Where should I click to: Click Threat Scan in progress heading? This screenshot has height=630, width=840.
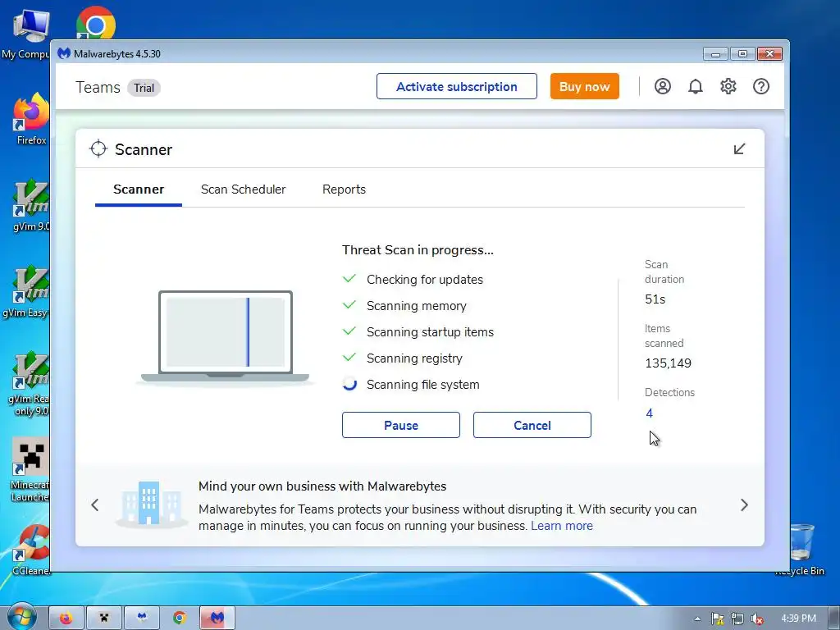coord(418,250)
